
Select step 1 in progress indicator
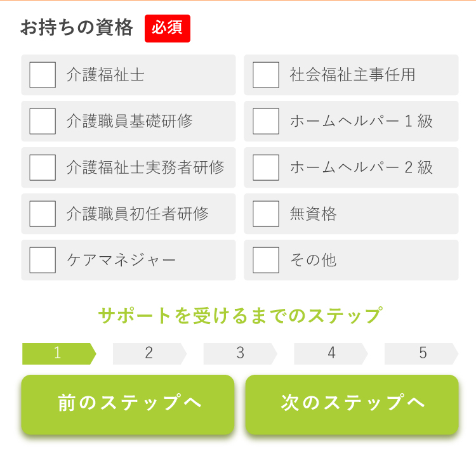point(59,354)
